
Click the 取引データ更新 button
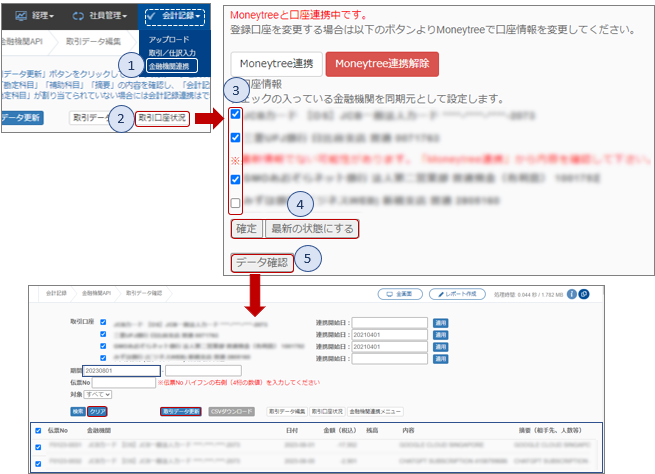181,411
